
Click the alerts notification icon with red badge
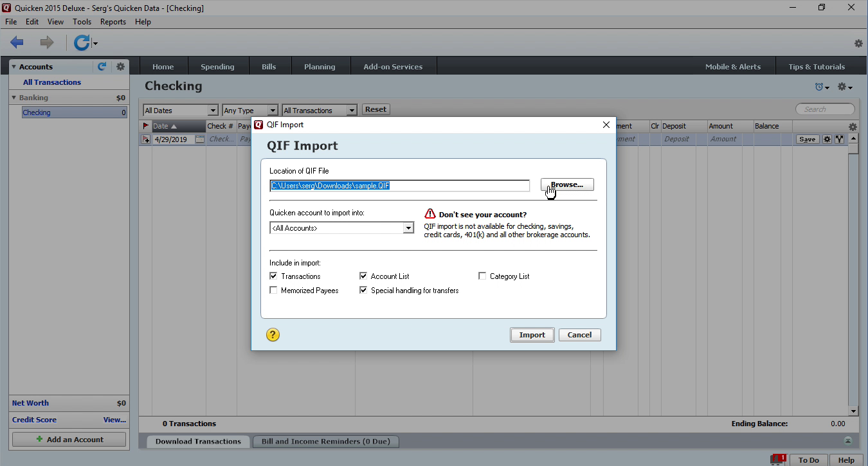pos(778,459)
